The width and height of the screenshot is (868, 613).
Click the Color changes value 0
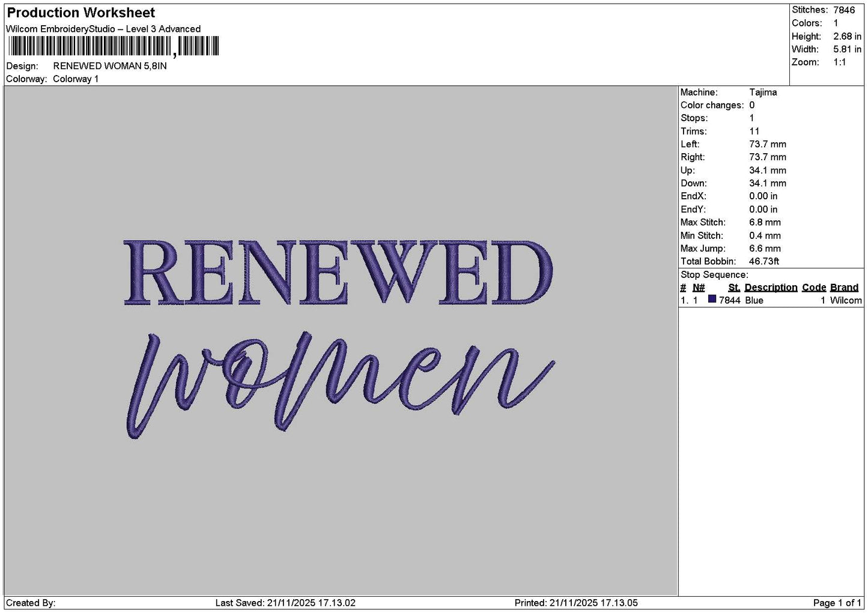[x=752, y=106]
